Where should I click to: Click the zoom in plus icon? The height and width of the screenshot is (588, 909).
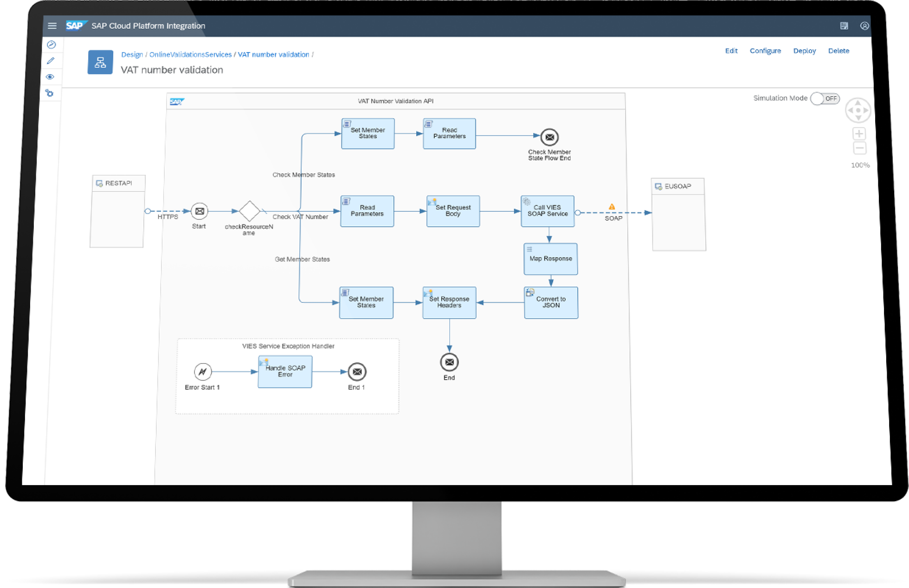[859, 134]
